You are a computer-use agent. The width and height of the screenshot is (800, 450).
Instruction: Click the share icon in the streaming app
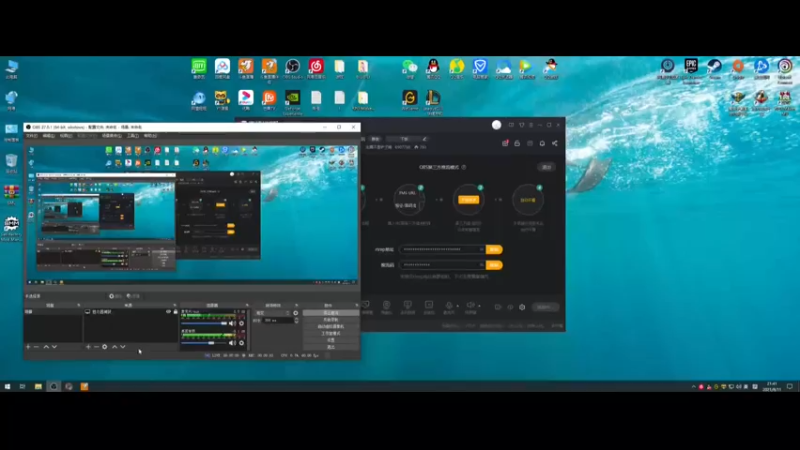[x=555, y=143]
